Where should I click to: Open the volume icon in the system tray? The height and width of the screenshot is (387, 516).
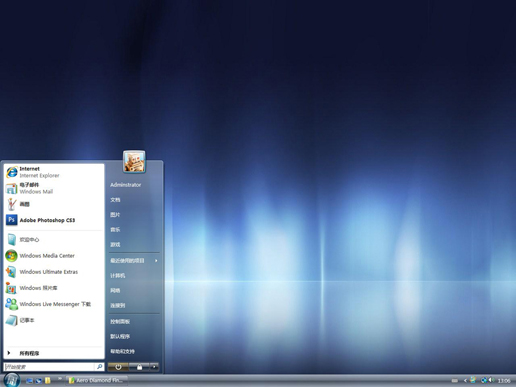[x=491, y=380]
